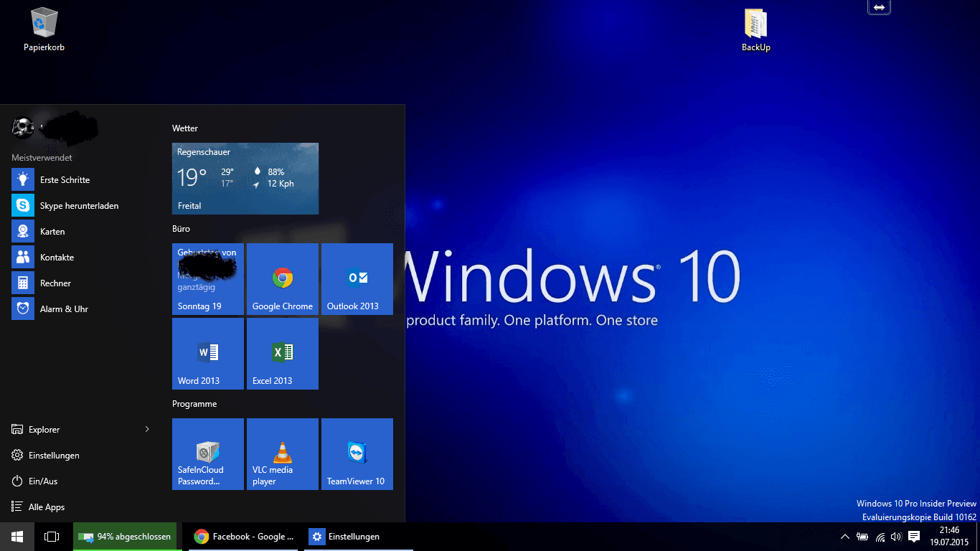Launch Skype herunterladen entry
This screenshot has height=551, width=980.
[x=80, y=206]
